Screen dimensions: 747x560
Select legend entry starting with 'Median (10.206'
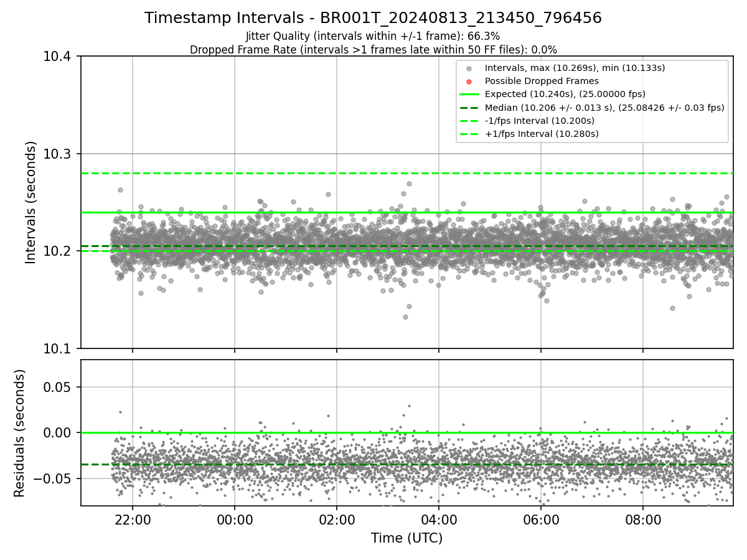[x=604, y=108]
